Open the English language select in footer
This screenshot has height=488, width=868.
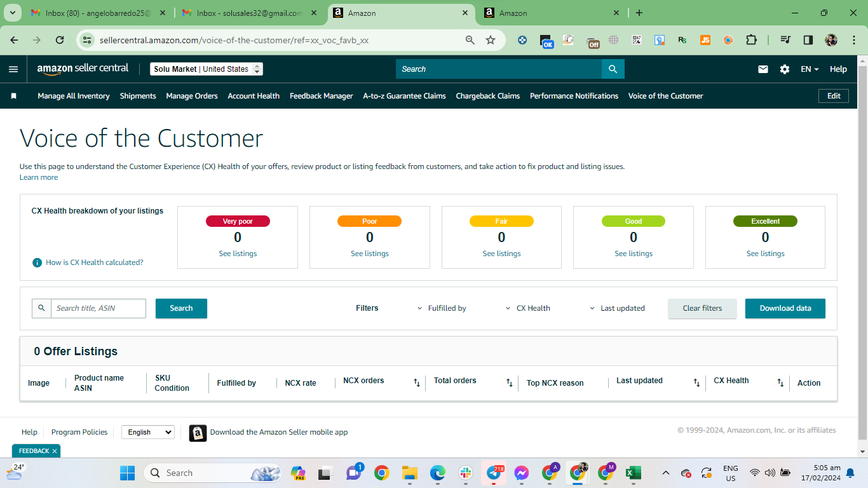(x=148, y=432)
